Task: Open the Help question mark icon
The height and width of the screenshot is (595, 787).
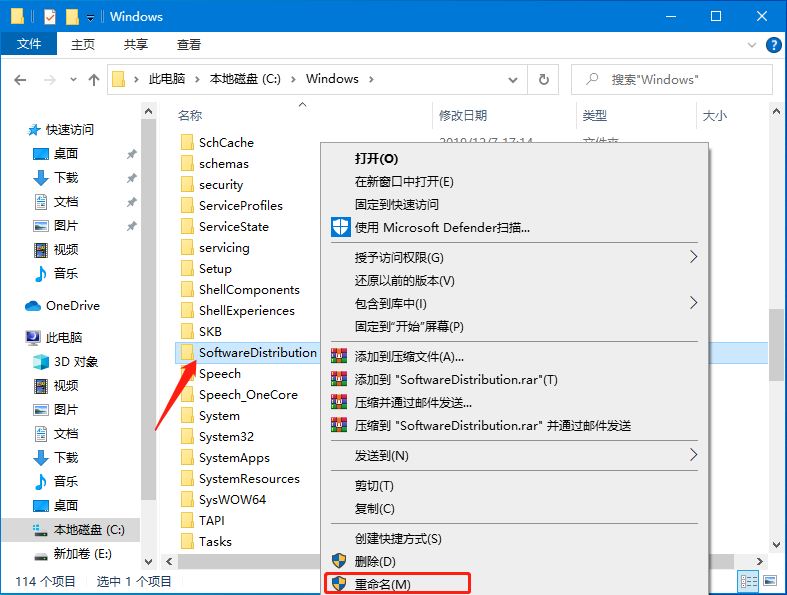Action: tap(773, 45)
